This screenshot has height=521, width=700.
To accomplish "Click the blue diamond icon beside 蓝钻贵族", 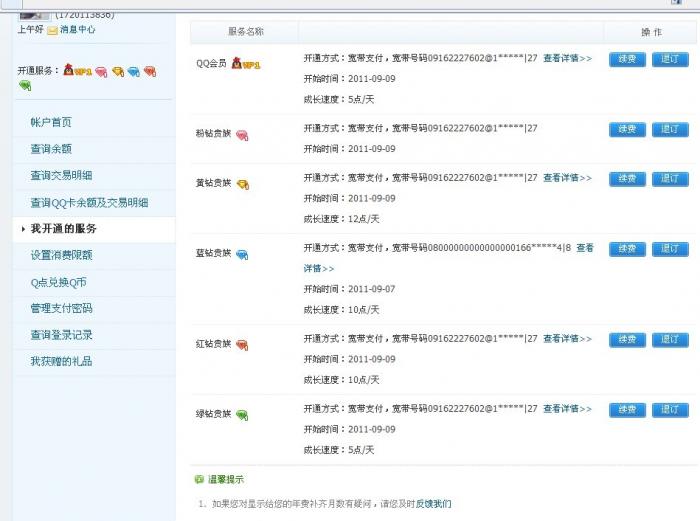I will point(242,254).
